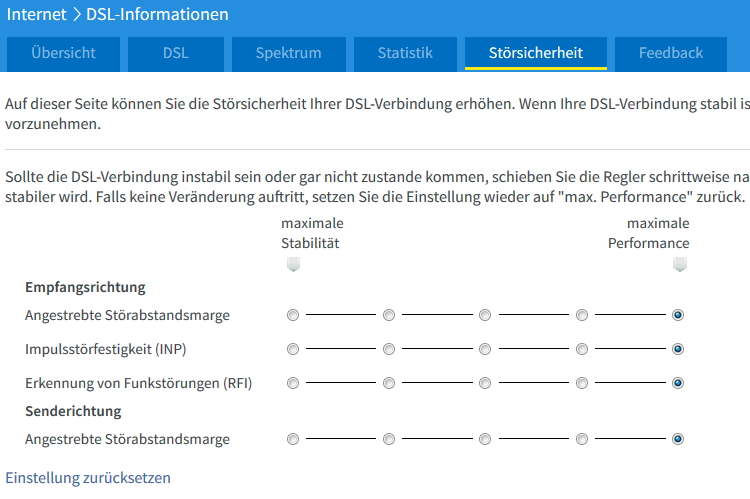Image resolution: width=750 pixels, height=499 pixels.
Task: Select fourth step for Funkstörungen (RFI)
Action: point(582,383)
